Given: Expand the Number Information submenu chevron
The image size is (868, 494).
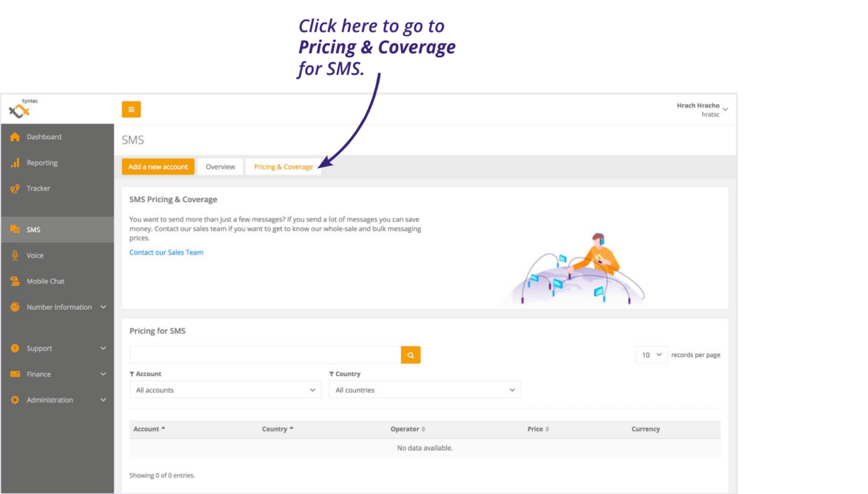Looking at the screenshot, I should 103,307.
